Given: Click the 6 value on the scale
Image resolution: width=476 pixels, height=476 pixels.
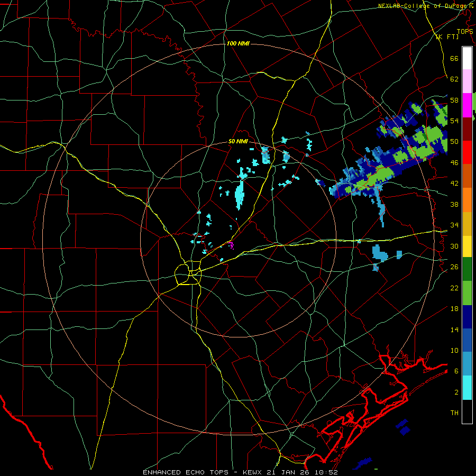Looking at the screenshot, I should coord(456,371).
